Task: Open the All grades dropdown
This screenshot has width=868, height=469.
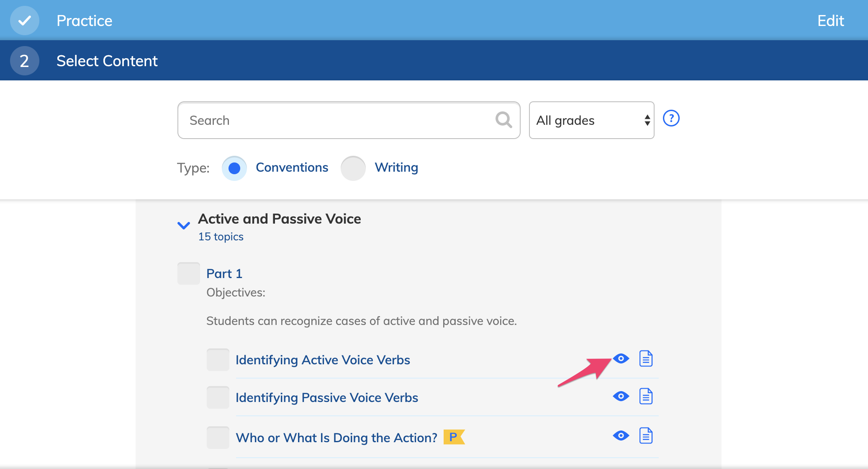Action: (x=592, y=120)
